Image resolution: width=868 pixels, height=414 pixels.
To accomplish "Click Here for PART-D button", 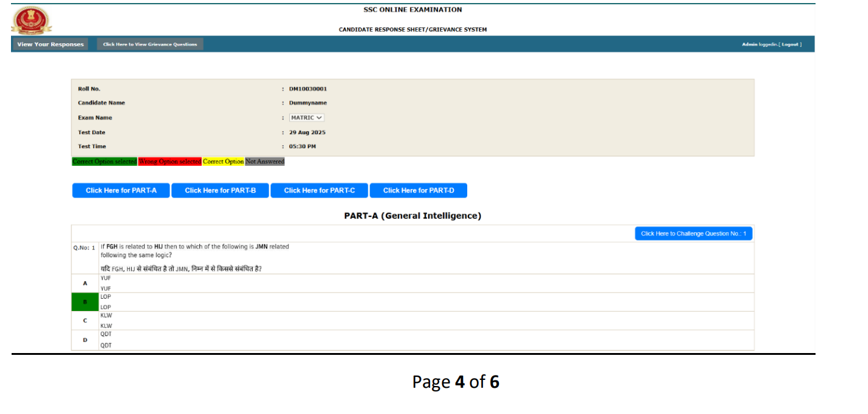I will (418, 191).
